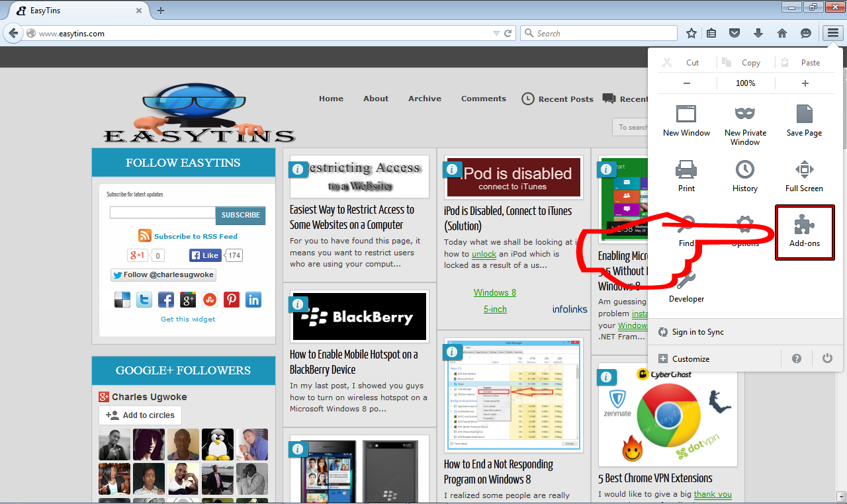Click Add to circles button
This screenshot has width=847, height=504.
(x=140, y=415)
